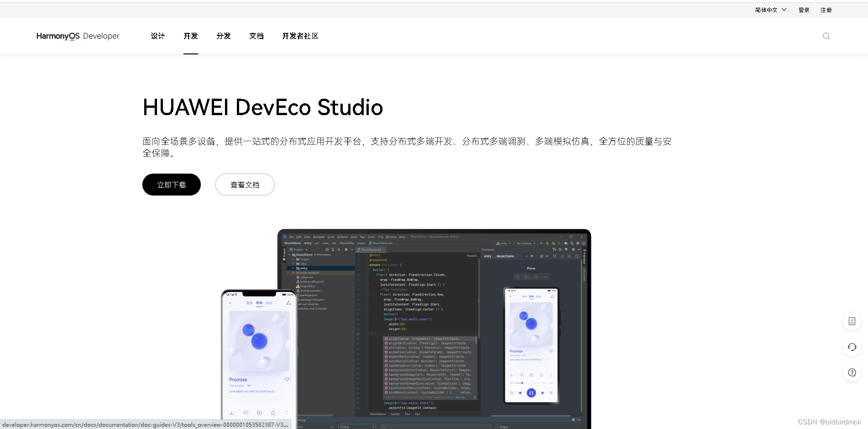Click the 注册 register link
This screenshot has width=868, height=429.
click(826, 10)
